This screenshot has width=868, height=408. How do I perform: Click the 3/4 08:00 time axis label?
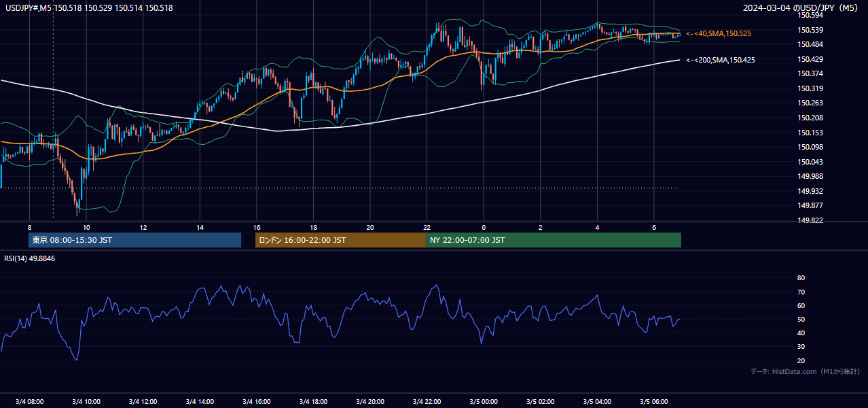[x=29, y=401]
